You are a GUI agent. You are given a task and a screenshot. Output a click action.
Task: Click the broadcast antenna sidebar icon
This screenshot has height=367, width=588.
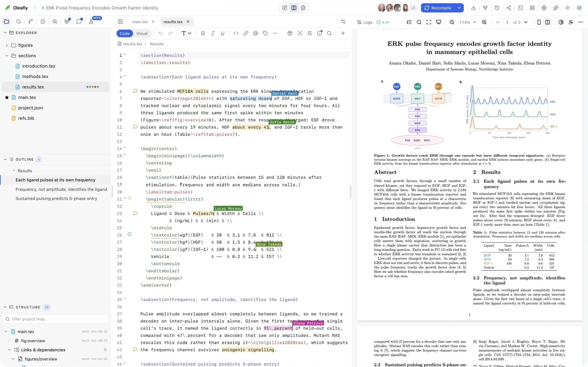tap(67, 21)
